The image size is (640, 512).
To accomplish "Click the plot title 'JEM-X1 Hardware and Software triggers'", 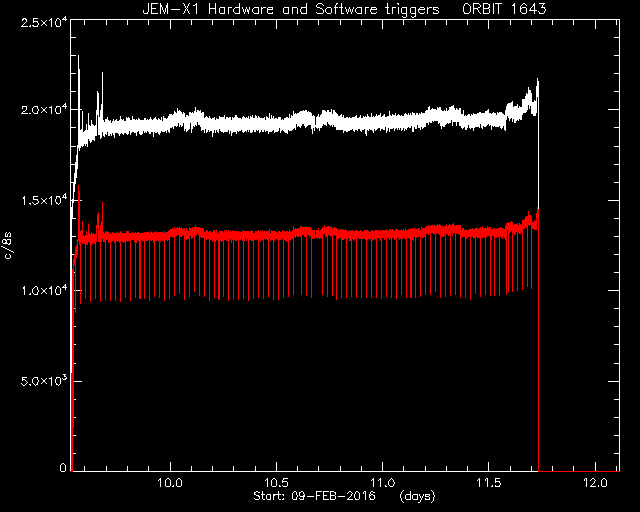I will [x=291, y=9].
